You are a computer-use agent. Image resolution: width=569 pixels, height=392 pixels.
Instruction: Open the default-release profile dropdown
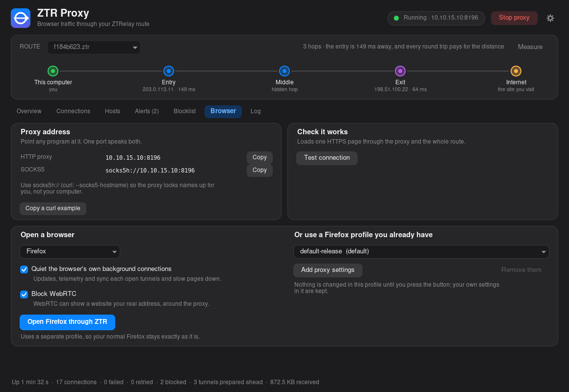[x=421, y=252]
